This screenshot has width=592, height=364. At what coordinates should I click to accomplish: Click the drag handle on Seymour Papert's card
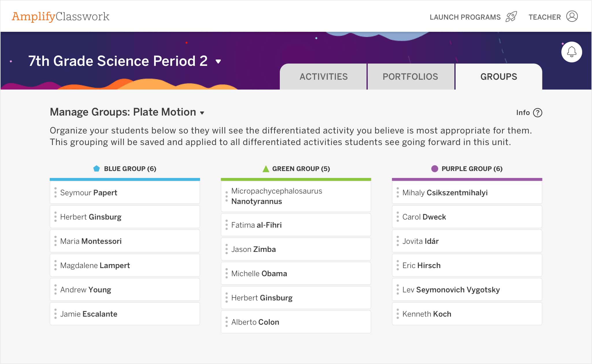[x=55, y=192]
